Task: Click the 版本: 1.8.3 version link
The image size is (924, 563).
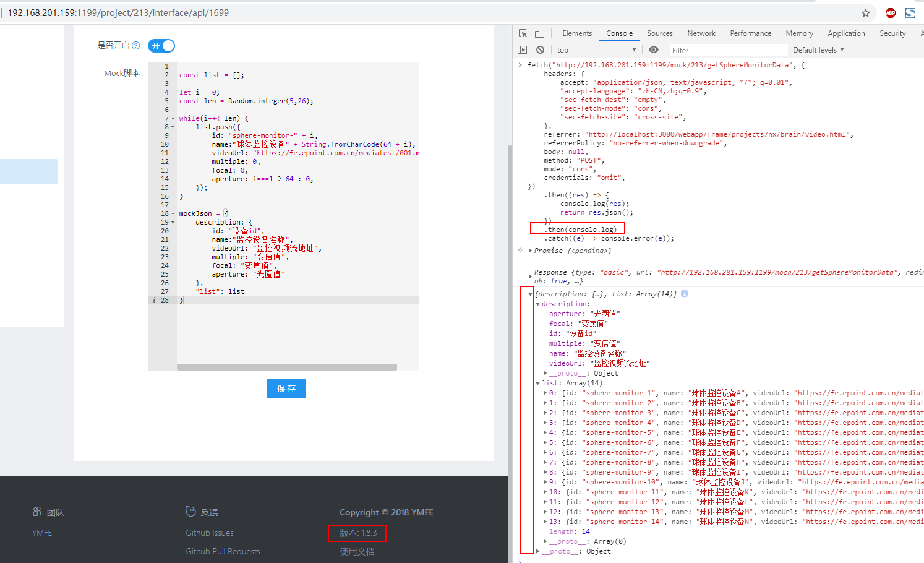Action: [358, 533]
